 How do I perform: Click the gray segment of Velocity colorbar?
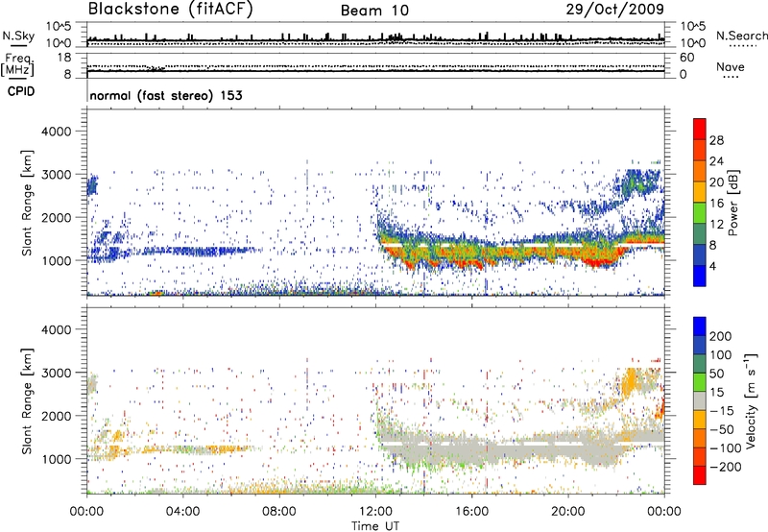pyautogui.click(x=700, y=401)
